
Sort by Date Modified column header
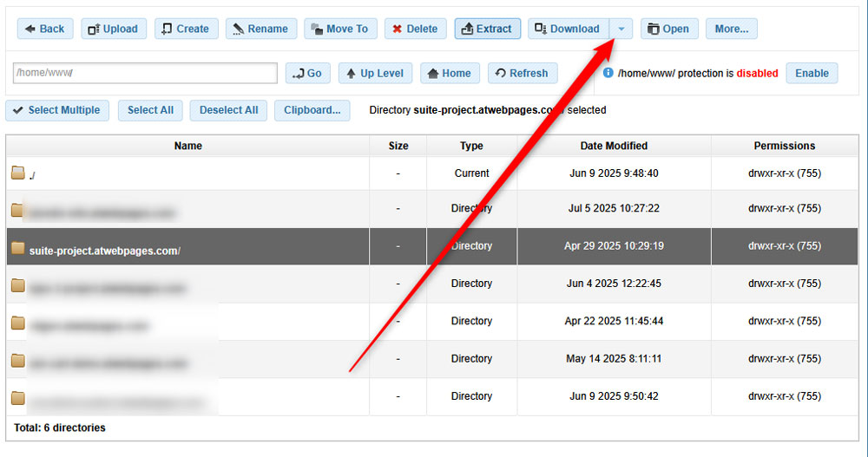pos(614,146)
